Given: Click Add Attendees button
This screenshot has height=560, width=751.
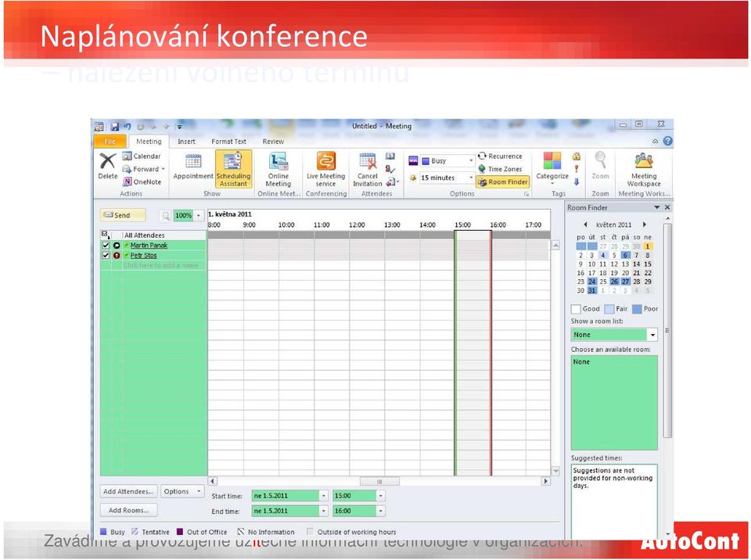Looking at the screenshot, I should click(128, 491).
